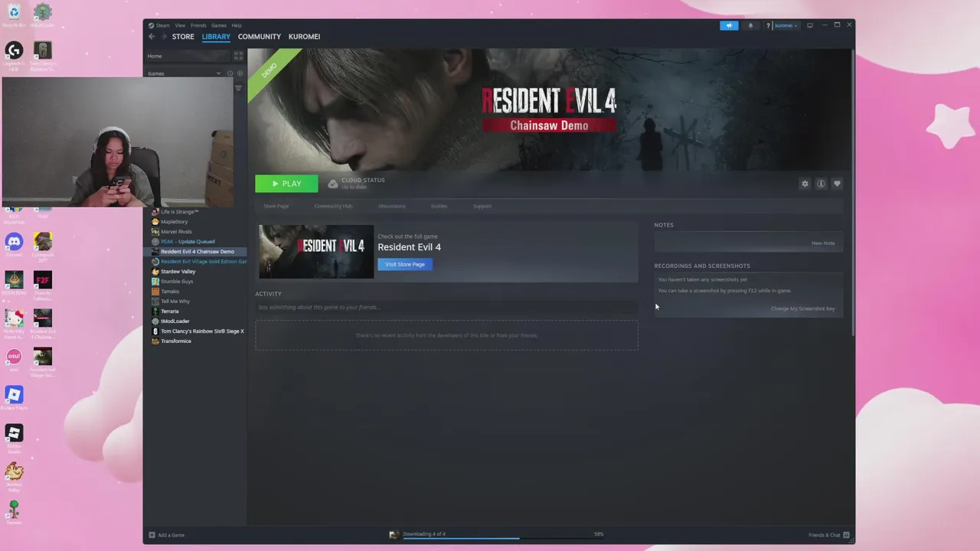Open the ELDEN RING desktop shortcut
This screenshot has width=980, height=551.
[14, 281]
